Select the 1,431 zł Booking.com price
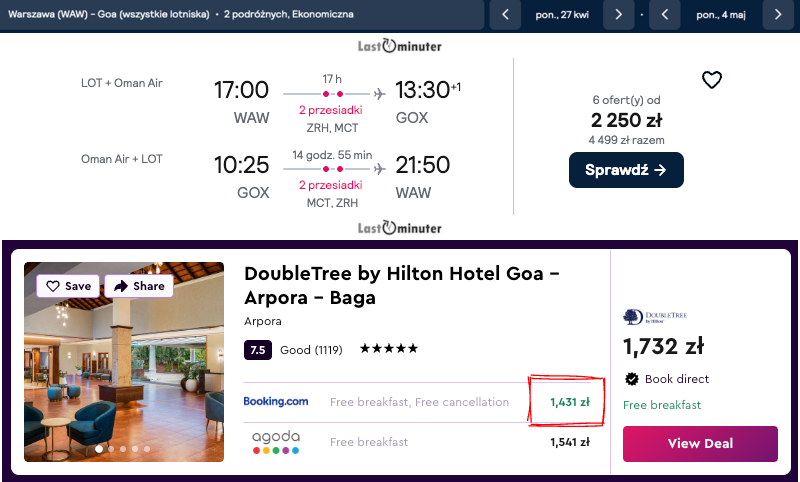 pos(569,402)
